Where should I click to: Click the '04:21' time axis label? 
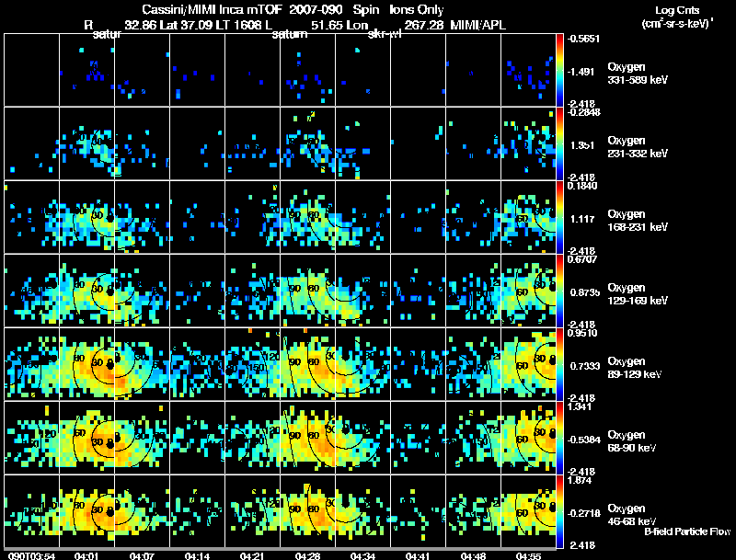pos(252,556)
